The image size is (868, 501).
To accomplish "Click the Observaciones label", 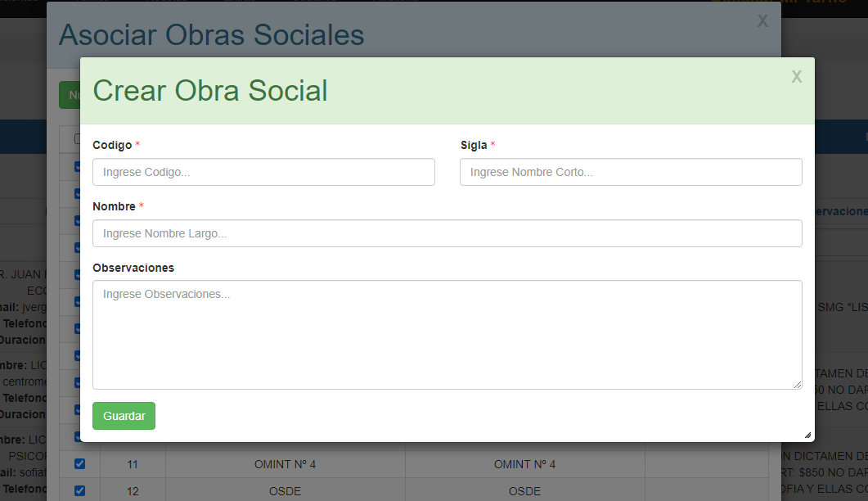I will (133, 268).
